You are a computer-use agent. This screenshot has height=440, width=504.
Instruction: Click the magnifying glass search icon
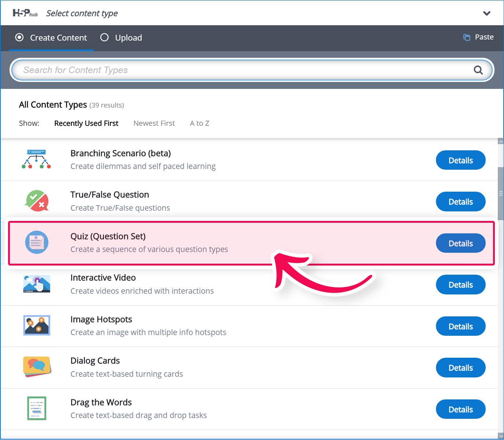pos(478,70)
